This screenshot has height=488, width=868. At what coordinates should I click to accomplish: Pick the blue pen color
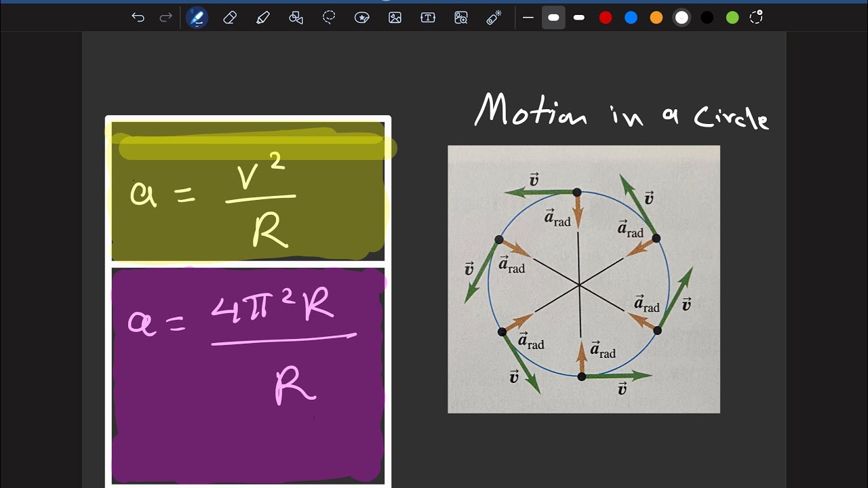[x=631, y=18]
